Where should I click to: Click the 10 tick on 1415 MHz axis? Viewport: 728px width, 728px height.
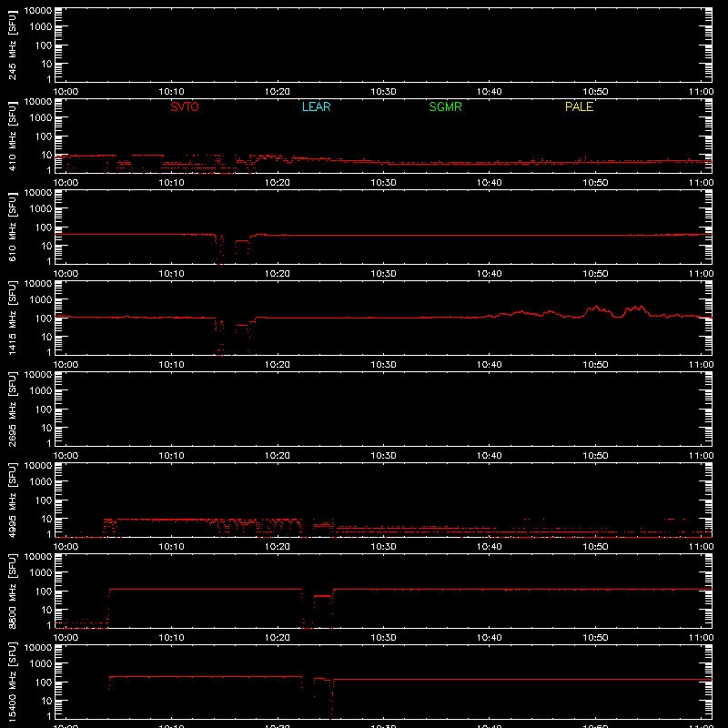(46, 337)
